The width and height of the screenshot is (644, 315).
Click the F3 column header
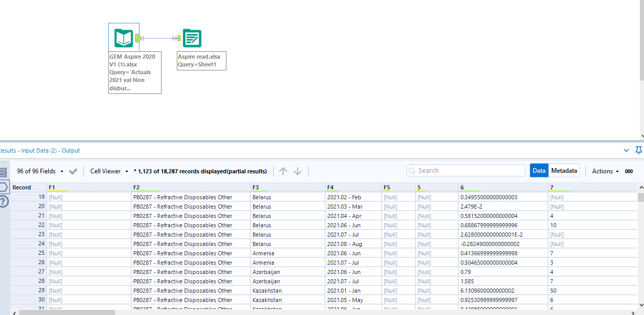(x=287, y=187)
